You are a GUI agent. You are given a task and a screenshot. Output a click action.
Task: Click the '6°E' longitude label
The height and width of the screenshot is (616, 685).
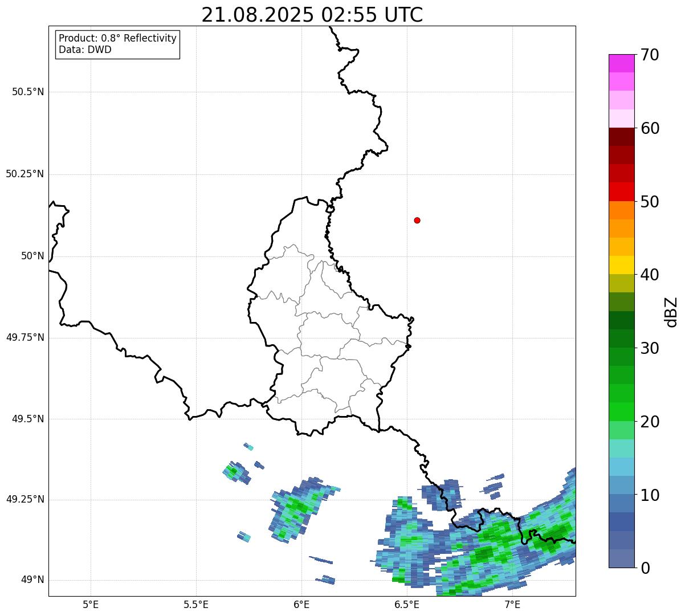click(x=301, y=604)
